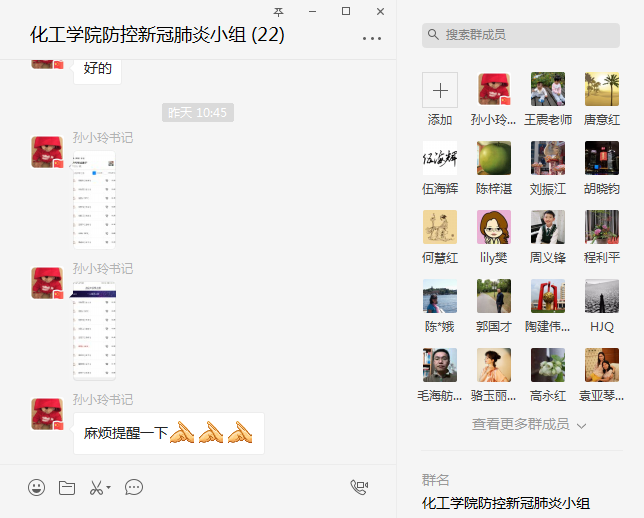Click 孙小玲书记's avatar beside the 麻烦提醒一下 message
Screen dimensions: 644x518
(x=48, y=415)
